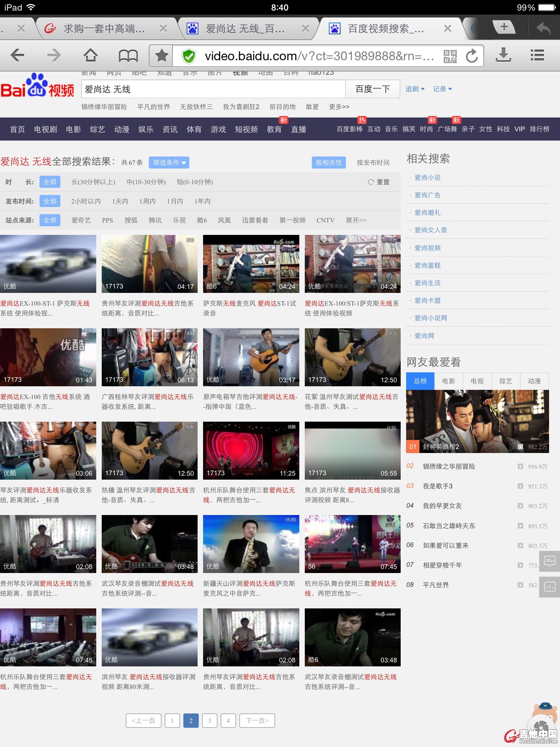Open the bookmarks book icon

[128, 56]
